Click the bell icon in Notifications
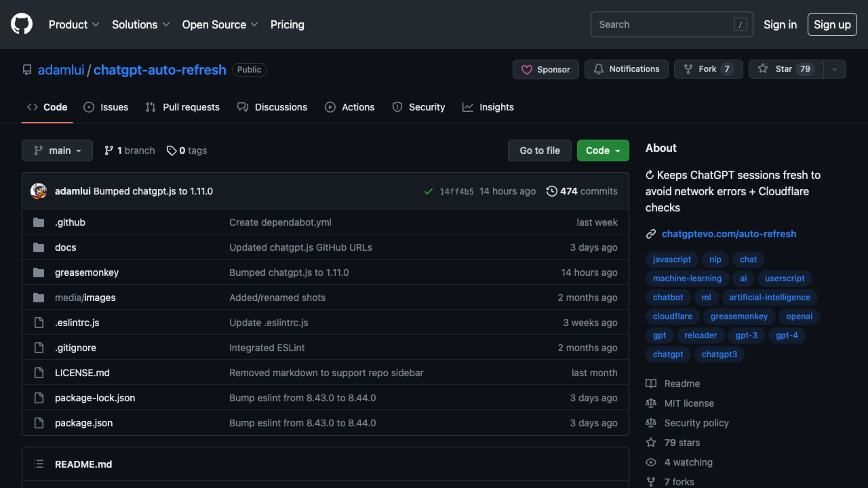868x488 pixels. [598, 69]
